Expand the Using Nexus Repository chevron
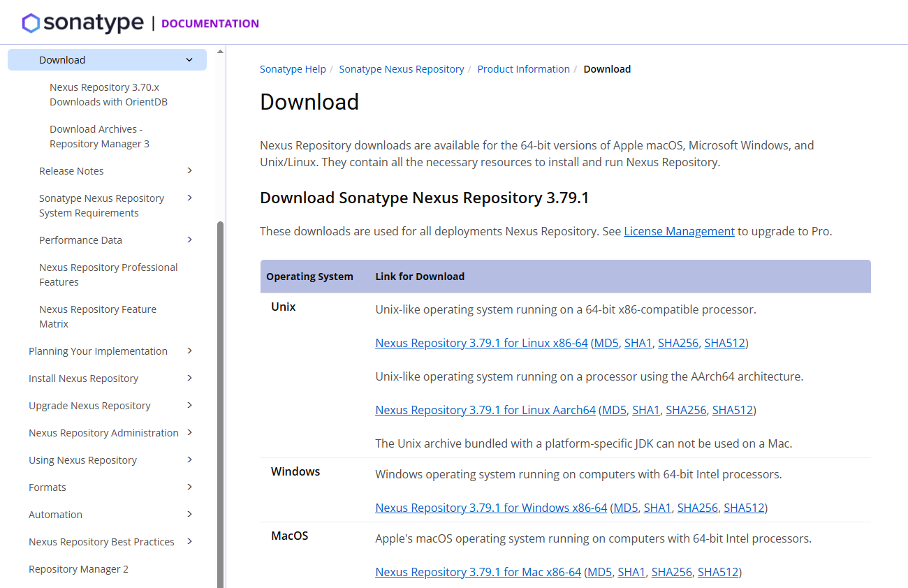Image resolution: width=908 pixels, height=588 pixels. [189, 460]
